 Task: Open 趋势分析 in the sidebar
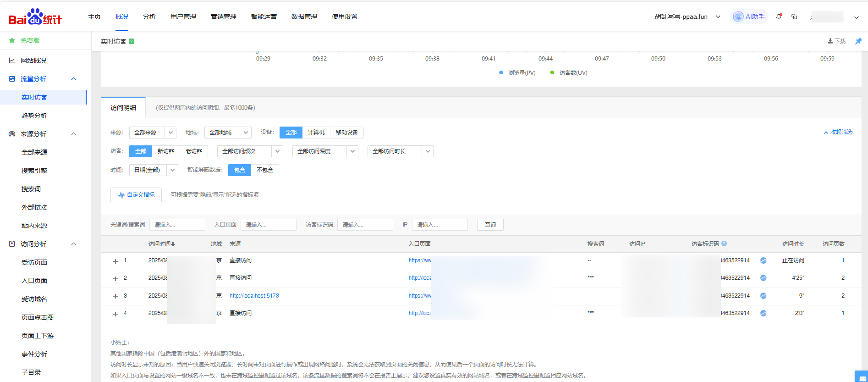pos(34,116)
